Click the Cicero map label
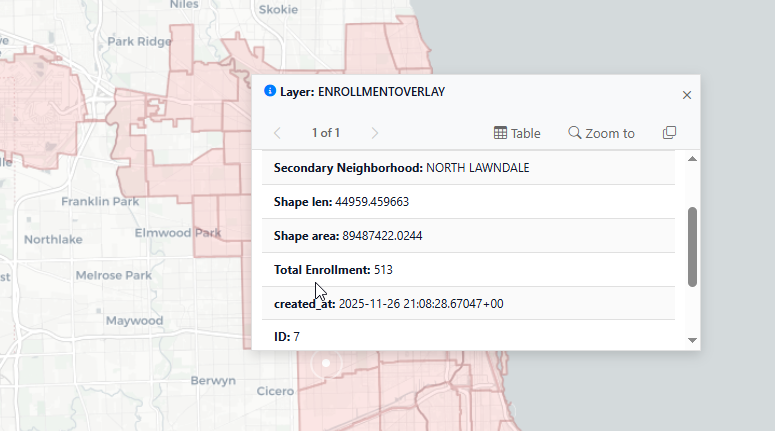This screenshot has height=431, width=775. 275,391
